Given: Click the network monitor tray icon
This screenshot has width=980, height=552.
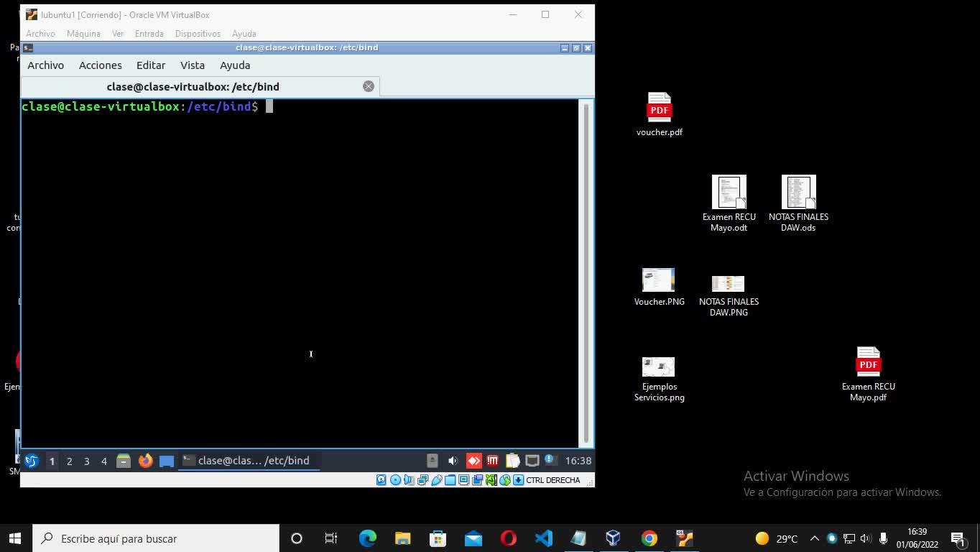Looking at the screenshot, I should pos(532,461).
